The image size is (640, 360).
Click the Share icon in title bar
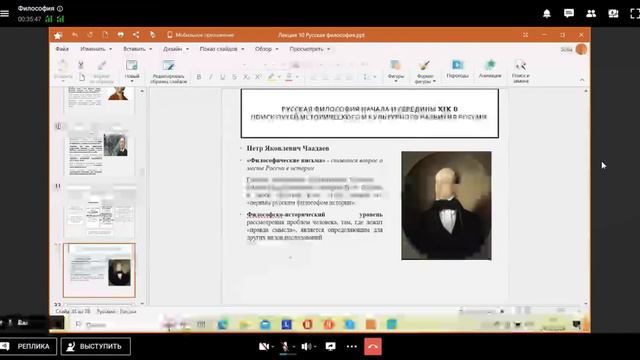[136, 35]
